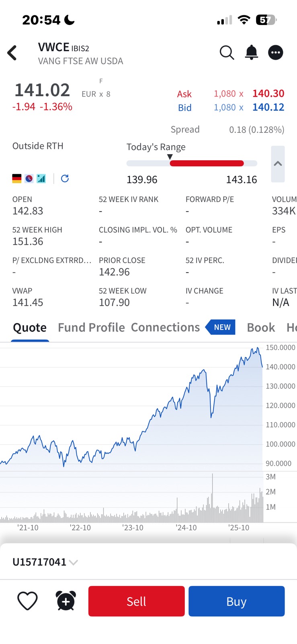Refresh the quote data
The image size is (297, 644).
[65, 178]
